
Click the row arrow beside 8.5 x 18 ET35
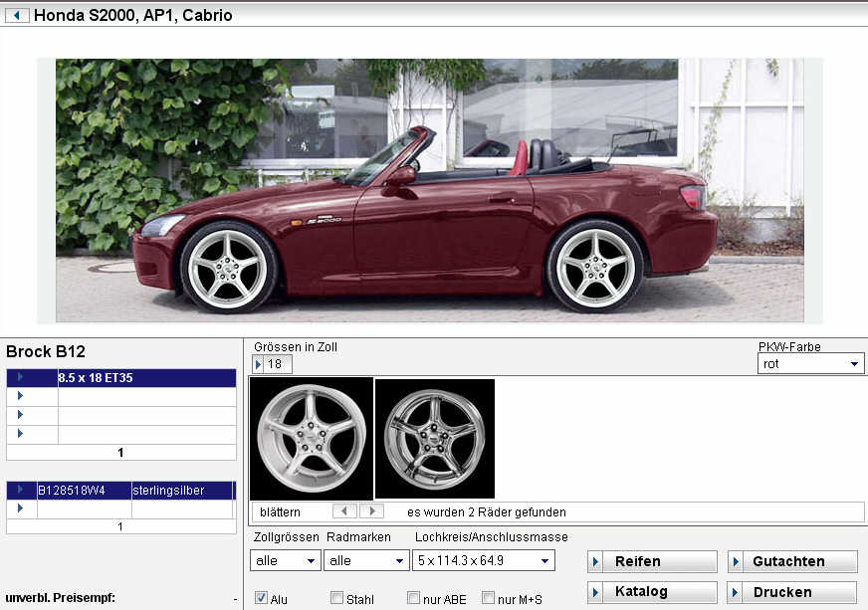click(x=20, y=378)
